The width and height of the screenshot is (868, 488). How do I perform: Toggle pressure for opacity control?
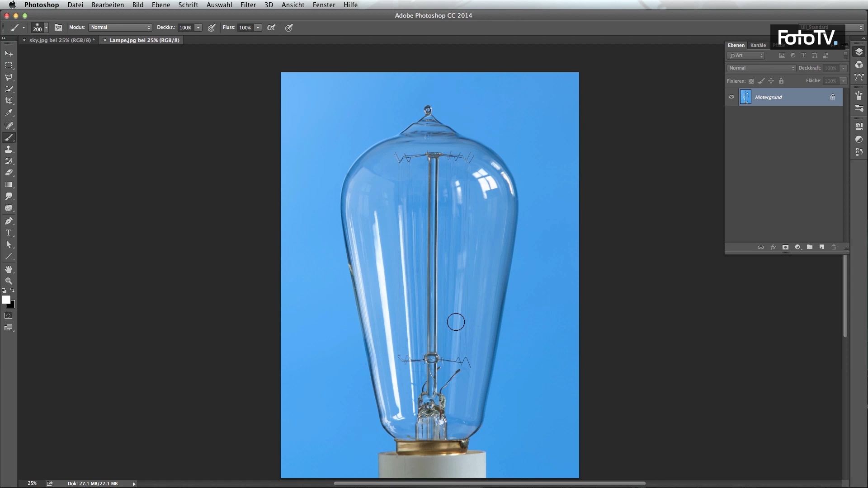point(212,28)
